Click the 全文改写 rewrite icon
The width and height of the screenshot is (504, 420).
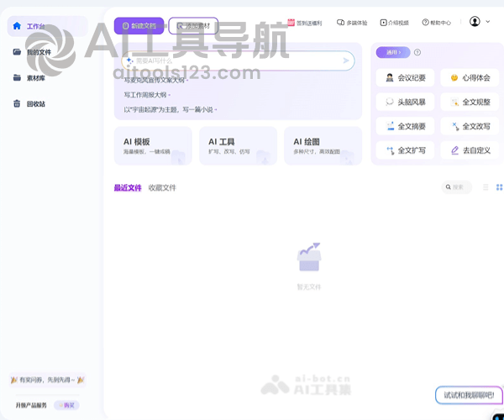[x=455, y=126]
